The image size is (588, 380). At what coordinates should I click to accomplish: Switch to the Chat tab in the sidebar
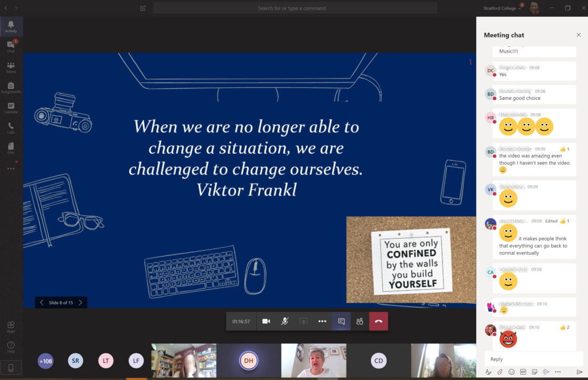point(10,45)
